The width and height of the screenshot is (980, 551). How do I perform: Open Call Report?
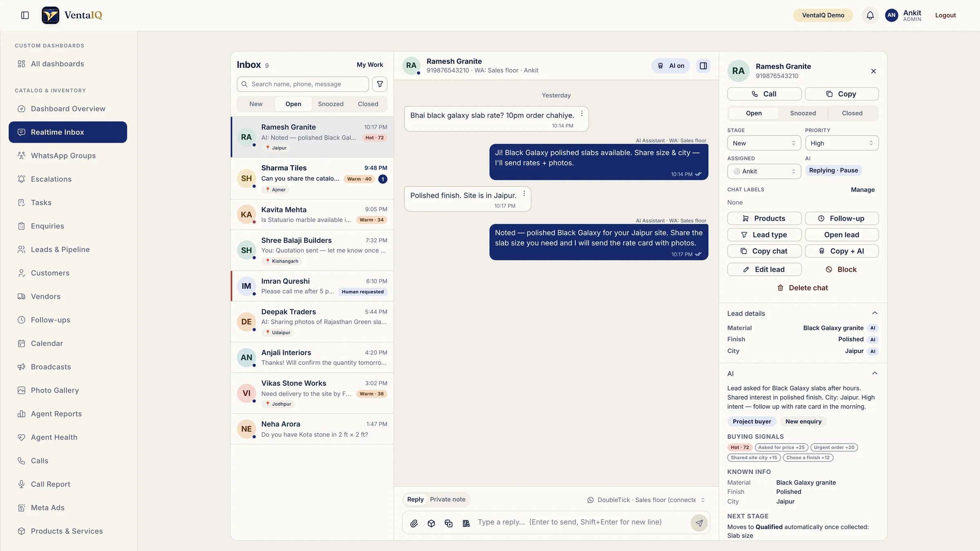coord(68,484)
